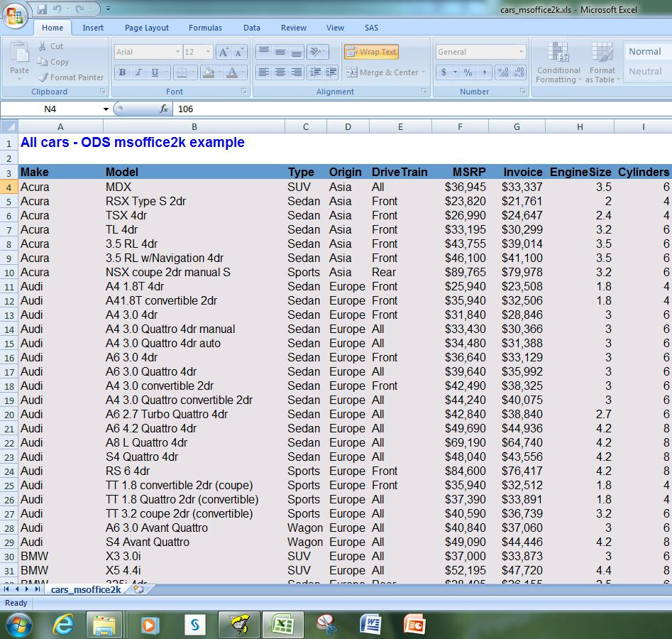
Task: Click the insert function fx icon
Action: (x=164, y=109)
